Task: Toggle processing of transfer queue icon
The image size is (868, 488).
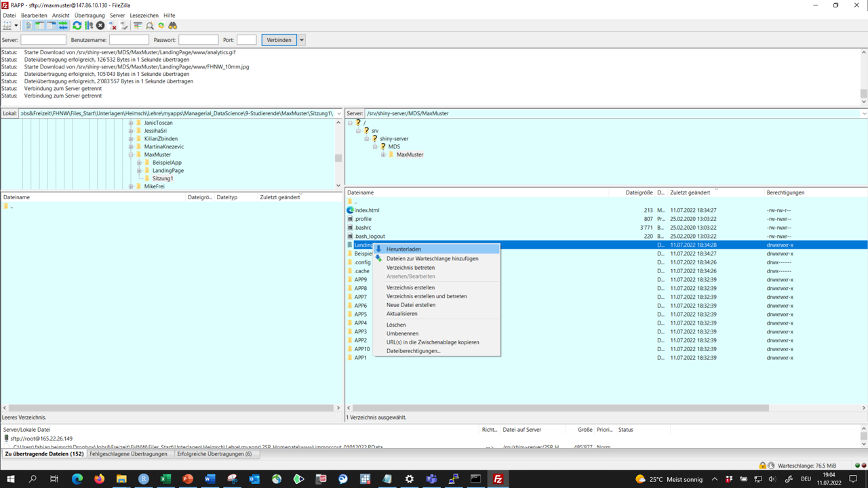Action: [89, 26]
